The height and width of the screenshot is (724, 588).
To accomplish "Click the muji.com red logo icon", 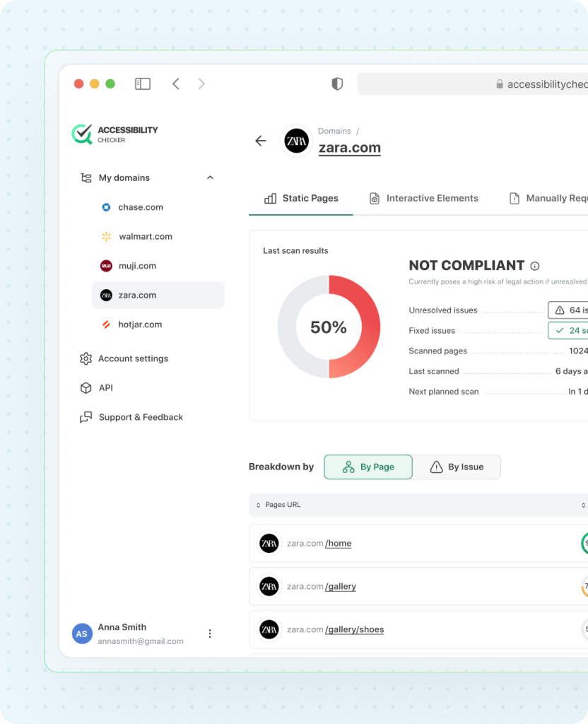I will (106, 266).
